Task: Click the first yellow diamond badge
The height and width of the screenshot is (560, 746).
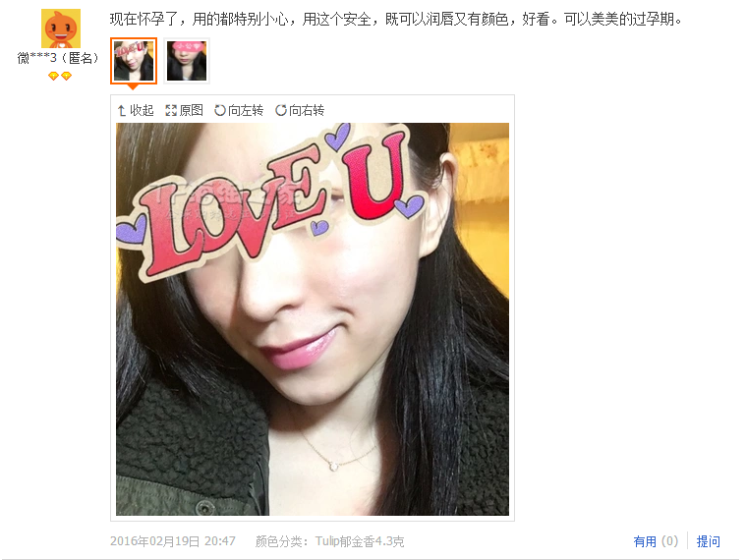Action: [x=53, y=76]
